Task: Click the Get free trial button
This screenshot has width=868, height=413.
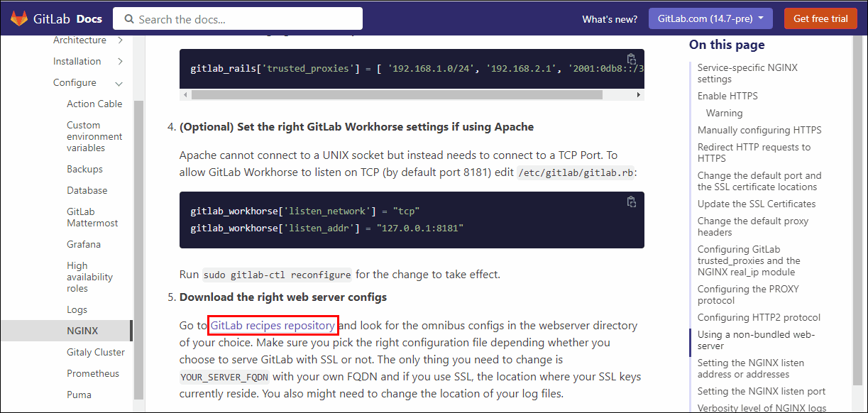Action: coord(820,19)
